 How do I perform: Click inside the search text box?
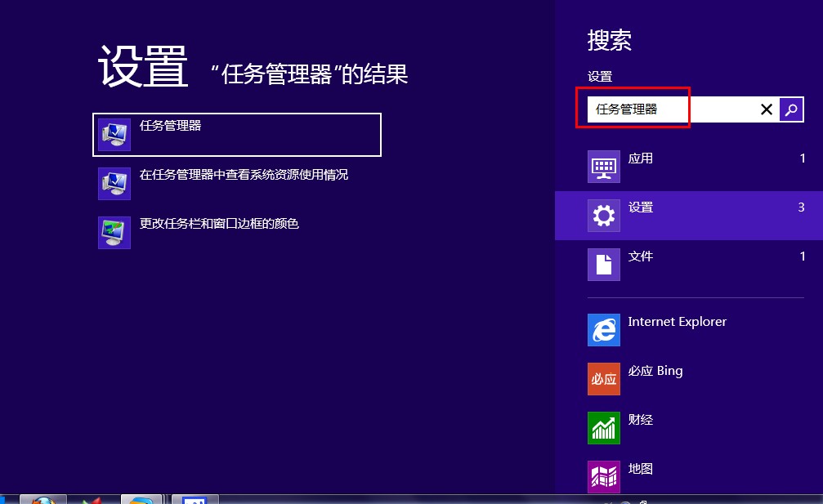coord(670,109)
